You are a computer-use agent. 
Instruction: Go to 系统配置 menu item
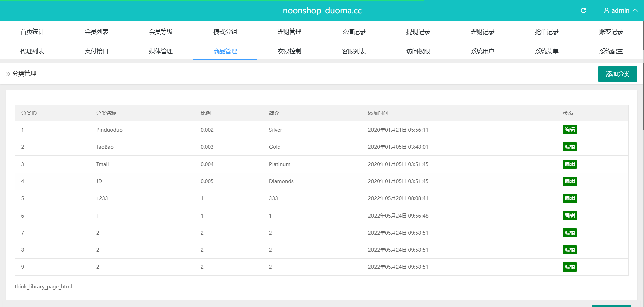611,51
